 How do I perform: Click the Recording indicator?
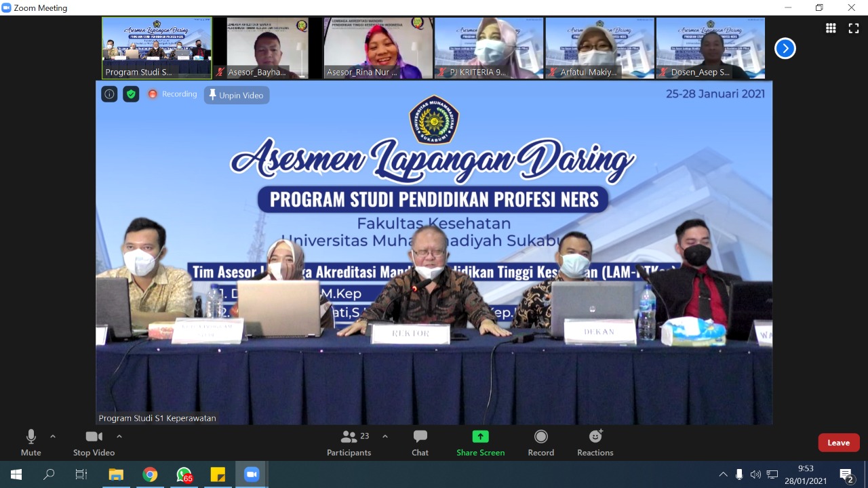pyautogui.click(x=172, y=94)
